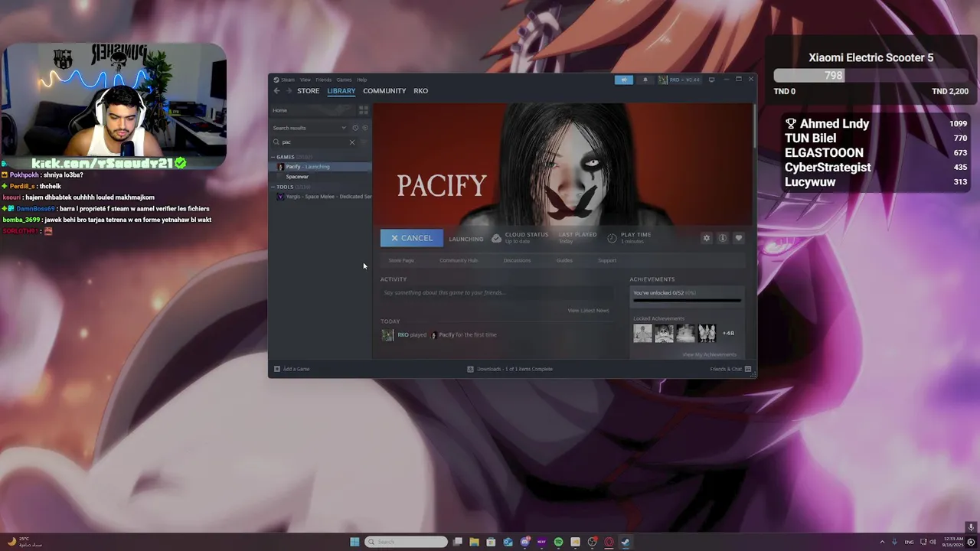Open the Discussions link

(517, 261)
